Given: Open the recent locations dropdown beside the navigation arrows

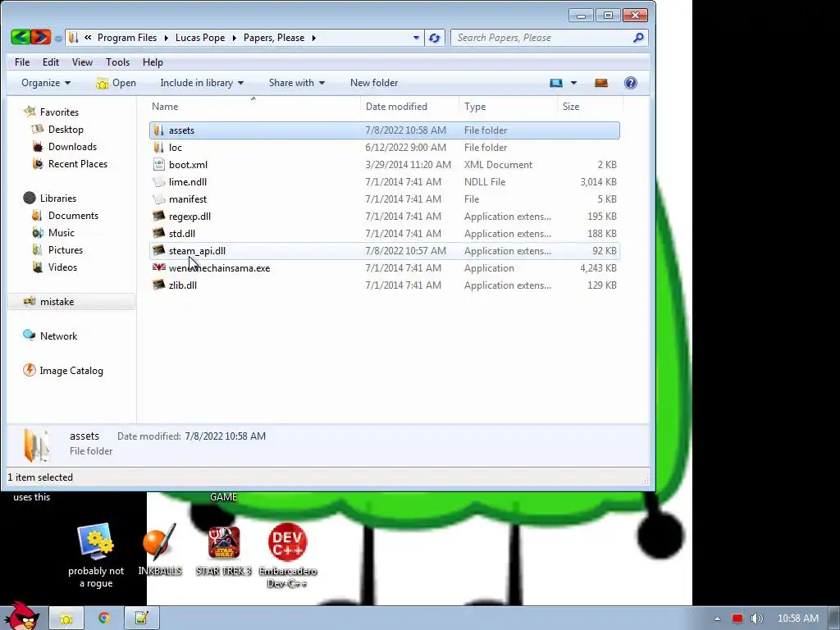Looking at the screenshot, I should point(58,39).
